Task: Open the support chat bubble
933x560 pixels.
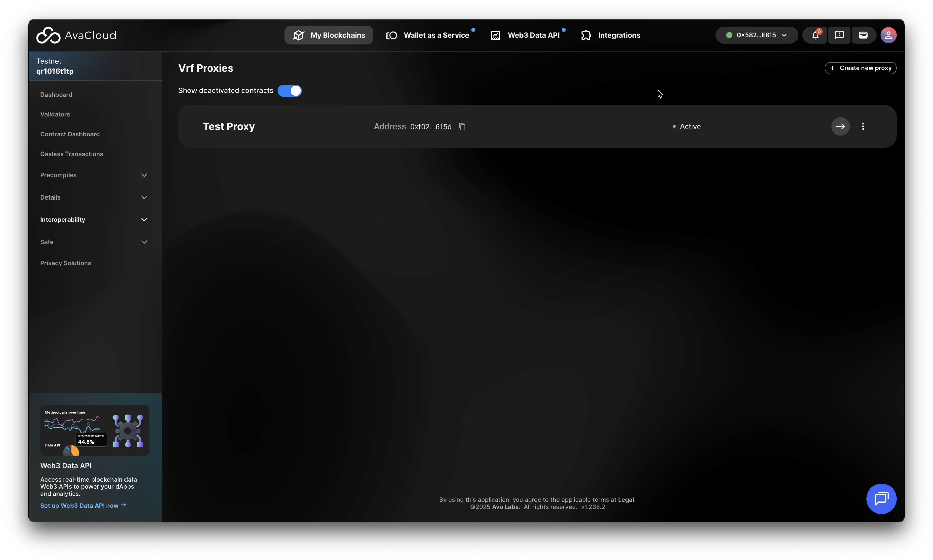Action: coord(881,498)
